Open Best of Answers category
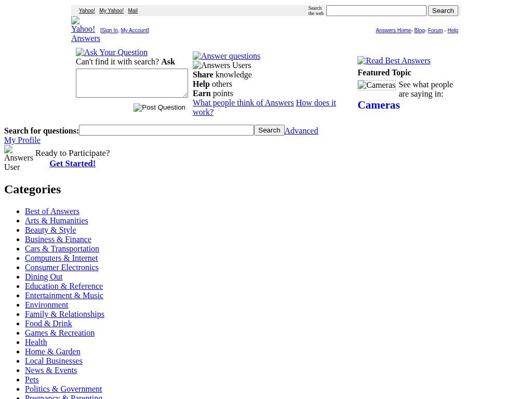Image resolution: width=532 pixels, height=399 pixels. pyautogui.click(x=52, y=211)
